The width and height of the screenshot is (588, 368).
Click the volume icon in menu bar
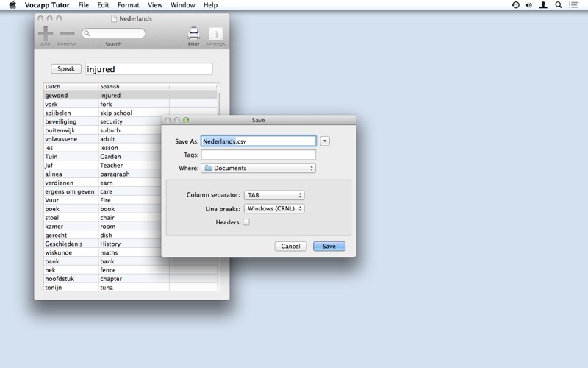click(x=528, y=5)
